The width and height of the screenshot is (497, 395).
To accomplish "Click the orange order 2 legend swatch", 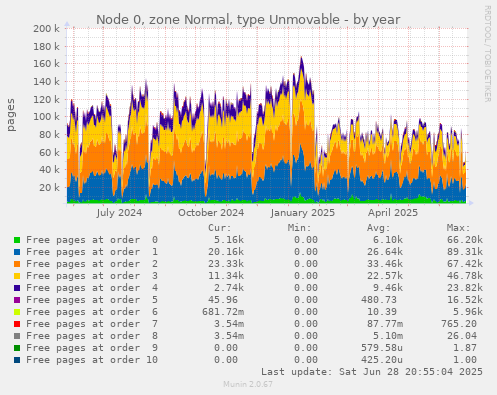I will [17, 264].
